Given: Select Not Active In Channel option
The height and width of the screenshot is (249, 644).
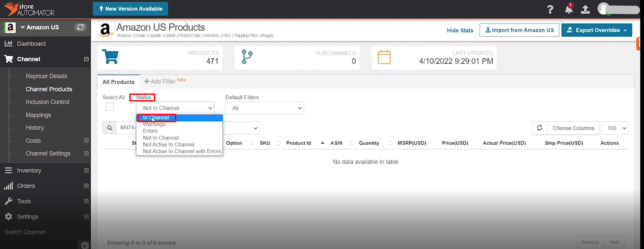Looking at the screenshot, I should pos(180,145).
